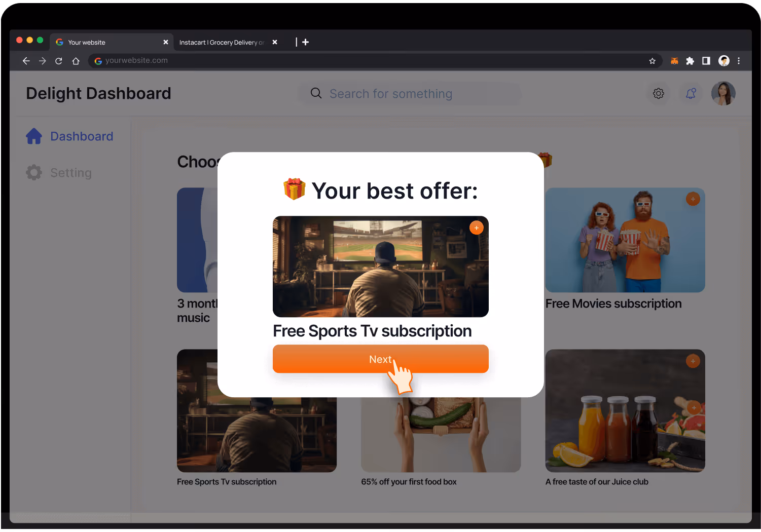The image size is (761, 532).
Task: Select Dashboard in the left sidebar
Action: (70, 136)
